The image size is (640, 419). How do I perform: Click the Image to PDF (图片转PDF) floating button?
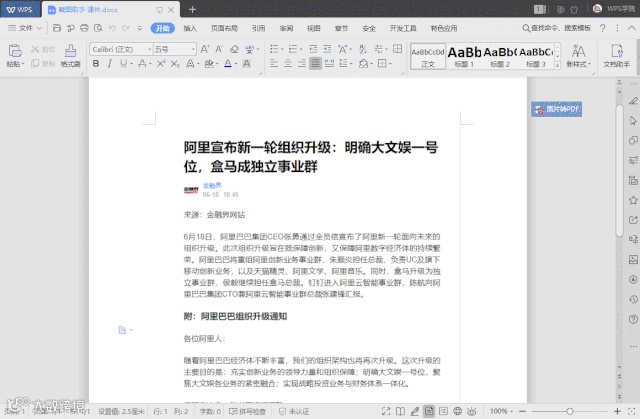[x=556, y=109]
